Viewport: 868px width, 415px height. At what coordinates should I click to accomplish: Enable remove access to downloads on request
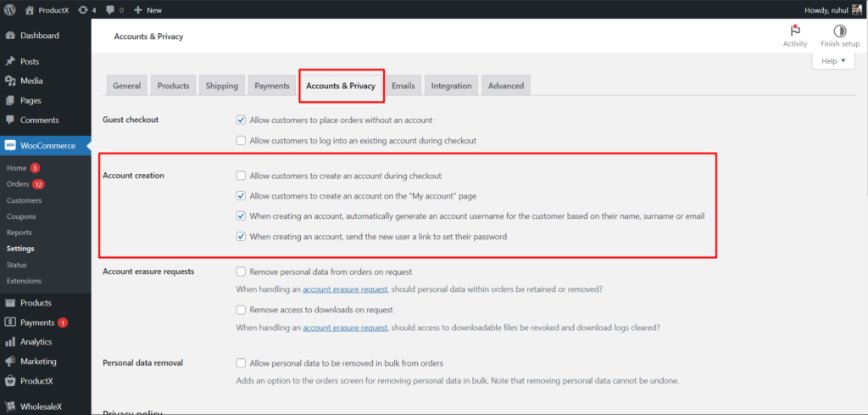click(x=241, y=310)
